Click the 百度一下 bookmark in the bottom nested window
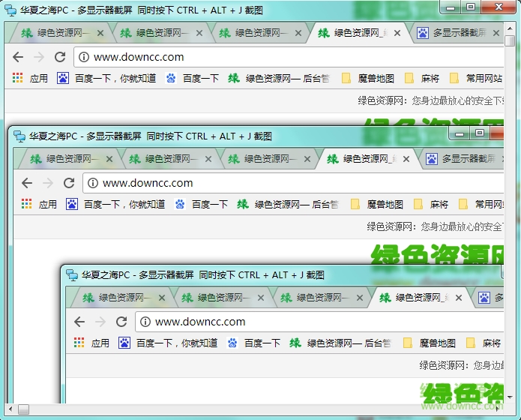Viewport: 521px width, 420px height. click(255, 343)
